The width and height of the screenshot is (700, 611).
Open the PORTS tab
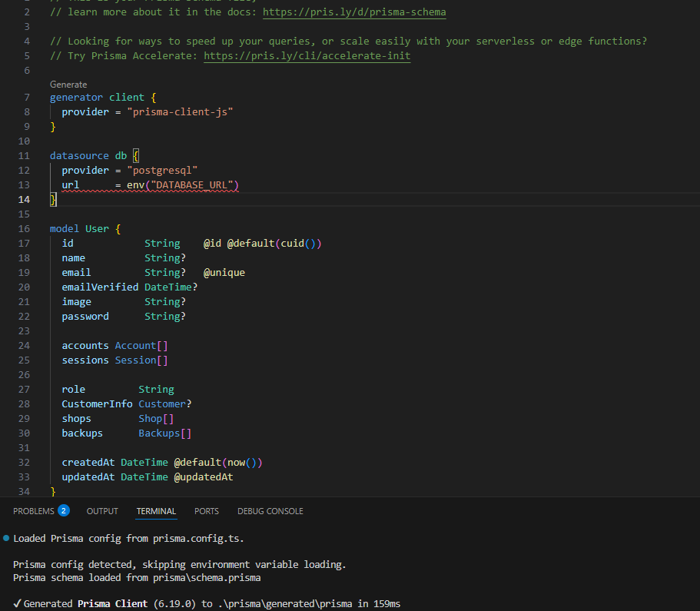click(207, 511)
